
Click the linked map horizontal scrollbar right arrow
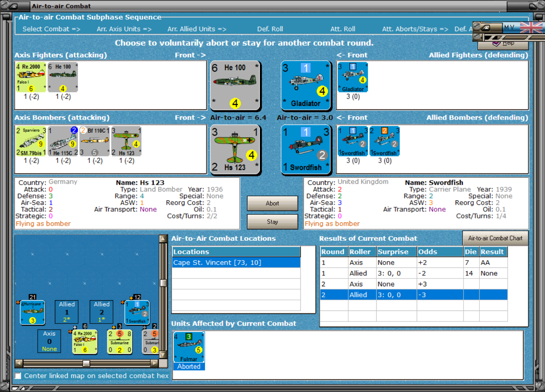154,363
